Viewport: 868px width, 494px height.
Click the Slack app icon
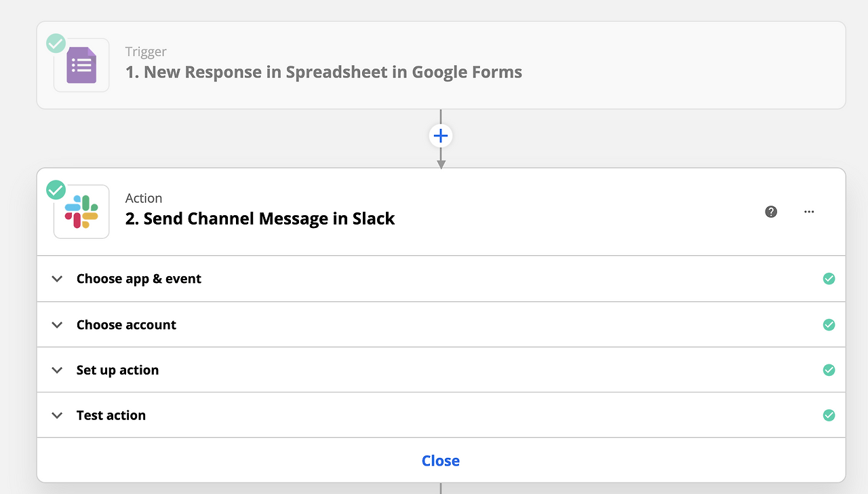(81, 212)
